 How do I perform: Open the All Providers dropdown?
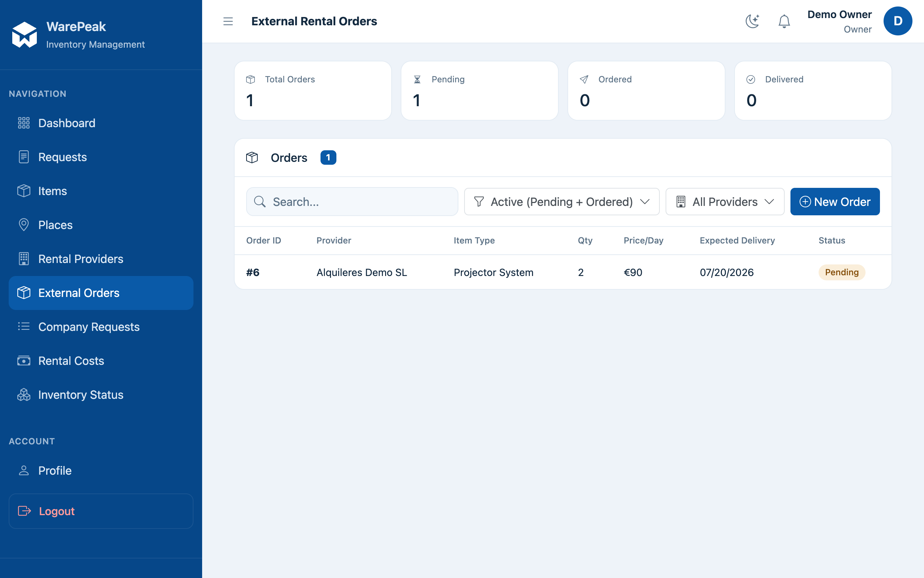[x=725, y=202]
